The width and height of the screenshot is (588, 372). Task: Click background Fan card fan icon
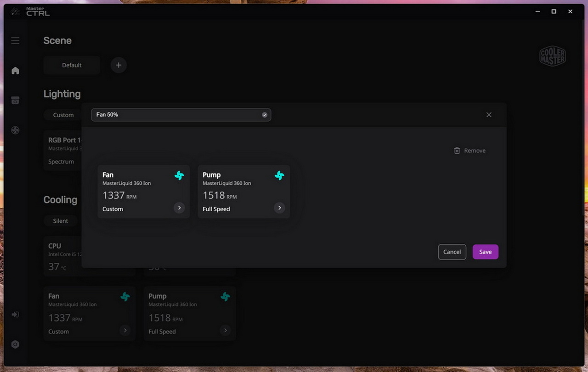click(125, 297)
